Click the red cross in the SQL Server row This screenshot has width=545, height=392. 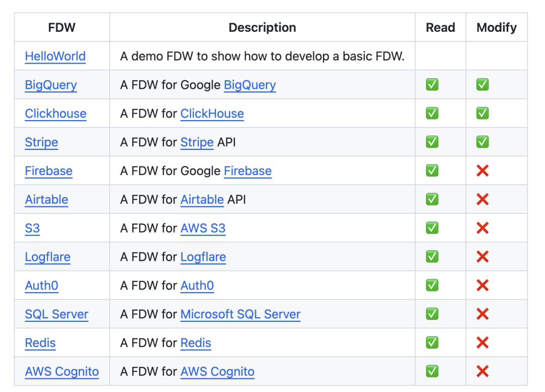point(482,314)
